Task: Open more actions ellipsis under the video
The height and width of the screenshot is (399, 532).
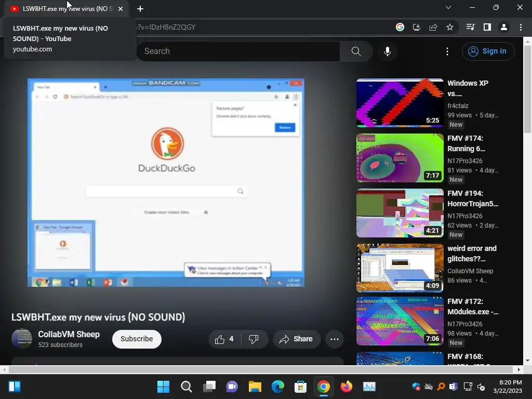Action: pyautogui.click(x=335, y=339)
